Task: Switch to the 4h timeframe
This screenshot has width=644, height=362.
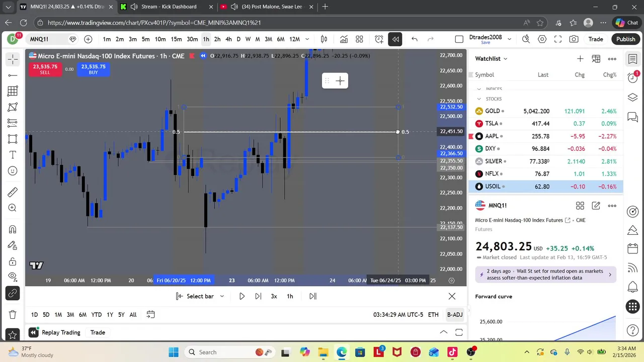Action: [x=228, y=39]
